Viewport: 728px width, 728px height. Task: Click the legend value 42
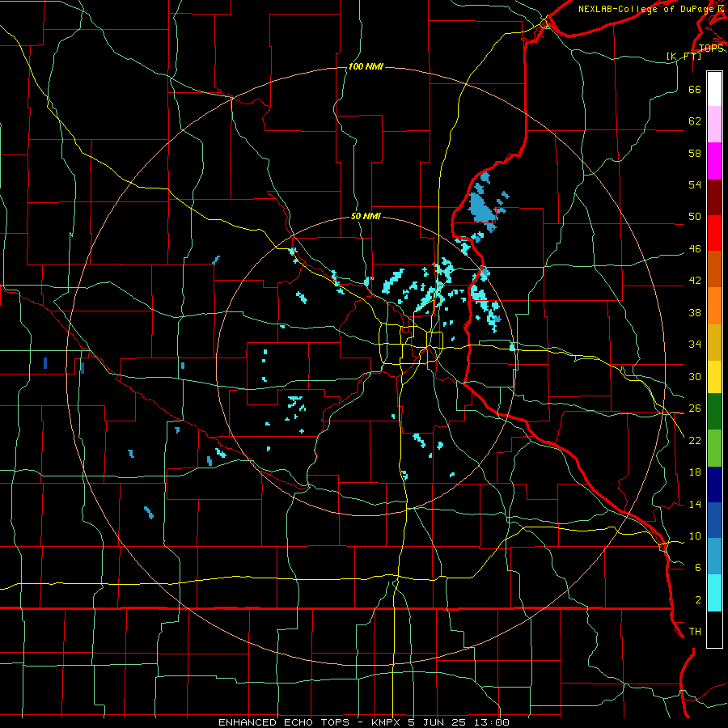point(695,281)
